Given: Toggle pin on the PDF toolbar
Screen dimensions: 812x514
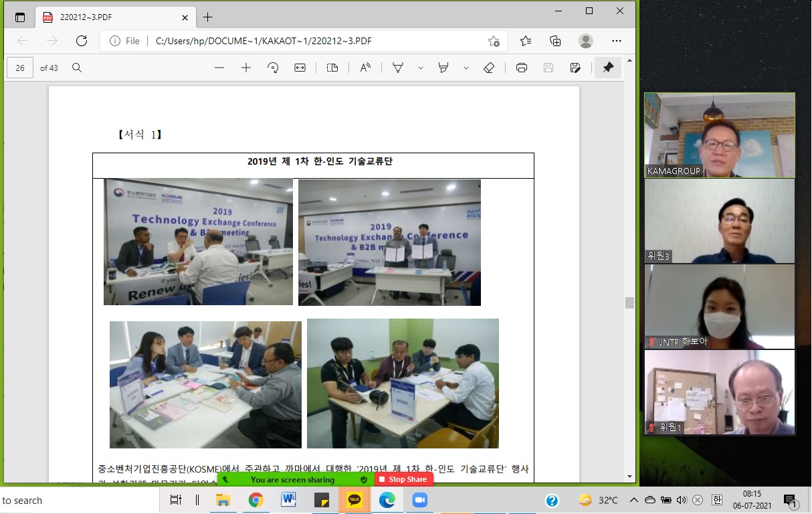Looking at the screenshot, I should (608, 68).
